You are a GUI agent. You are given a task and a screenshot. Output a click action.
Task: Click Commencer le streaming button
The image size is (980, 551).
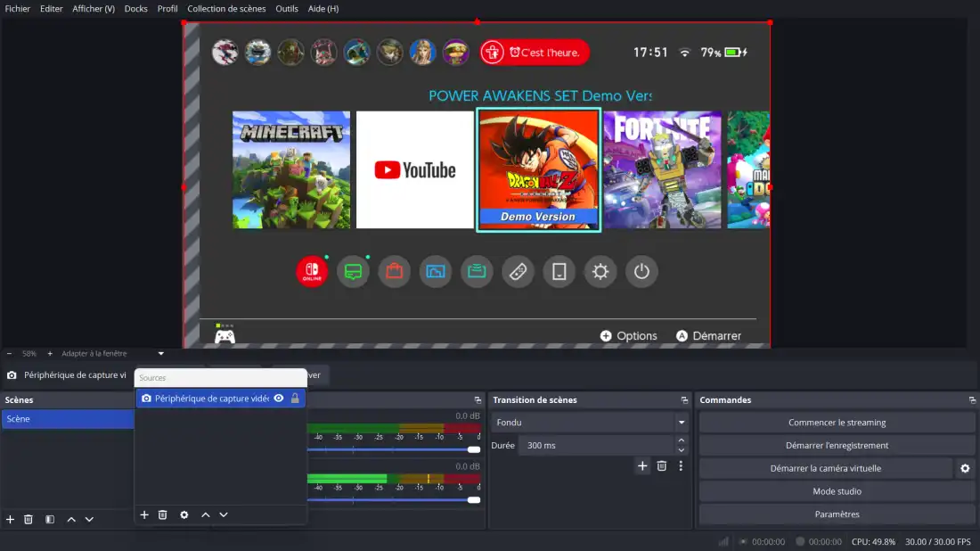837,423
